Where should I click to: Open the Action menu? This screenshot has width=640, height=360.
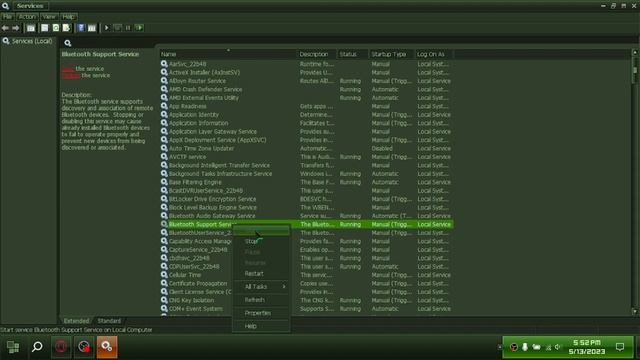tap(27, 17)
